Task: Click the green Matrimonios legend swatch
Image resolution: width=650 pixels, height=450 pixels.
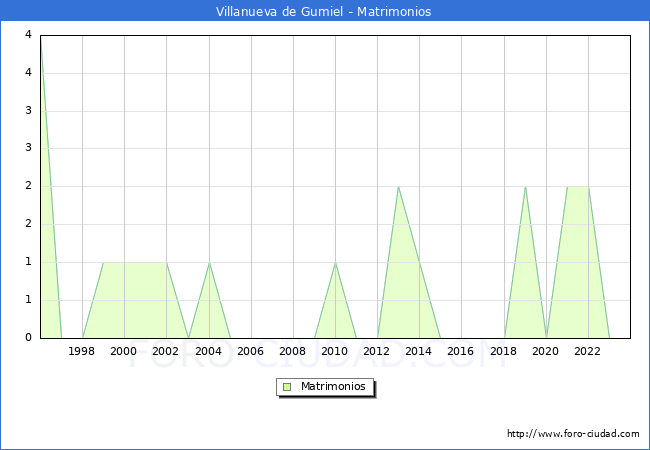Action: tap(287, 386)
